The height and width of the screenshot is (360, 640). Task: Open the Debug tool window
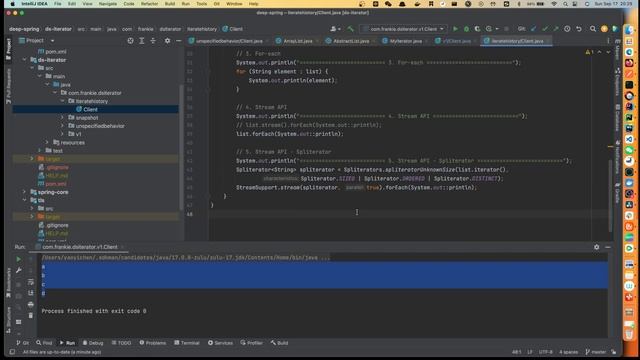[x=93, y=343]
